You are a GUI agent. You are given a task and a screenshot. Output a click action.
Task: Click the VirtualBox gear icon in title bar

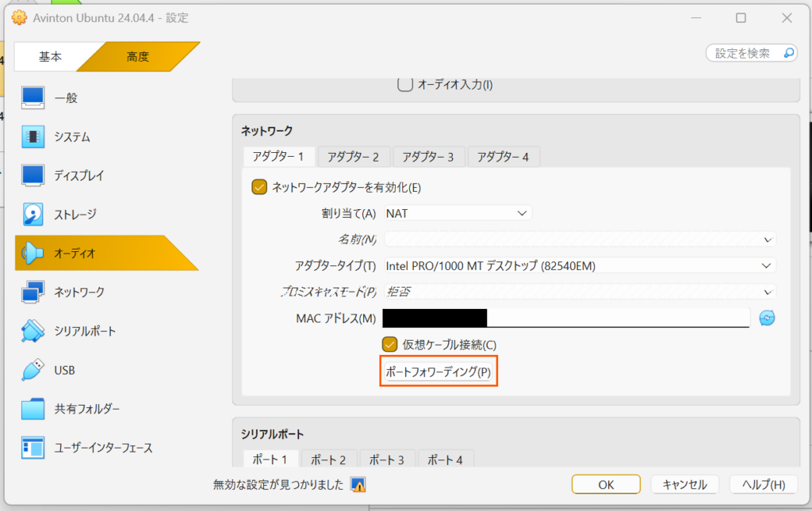[x=19, y=17]
